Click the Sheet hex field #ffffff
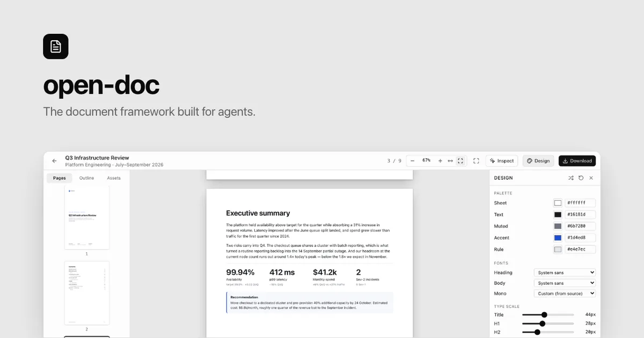 [580, 203]
